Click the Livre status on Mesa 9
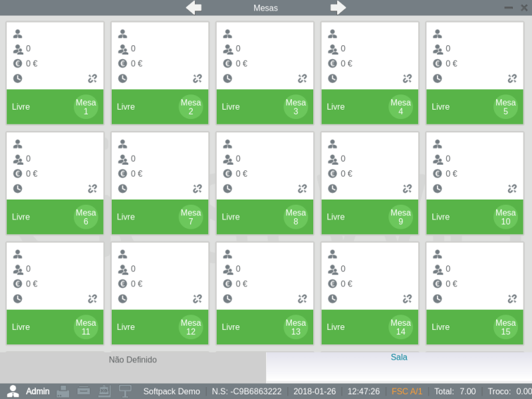 tap(336, 217)
